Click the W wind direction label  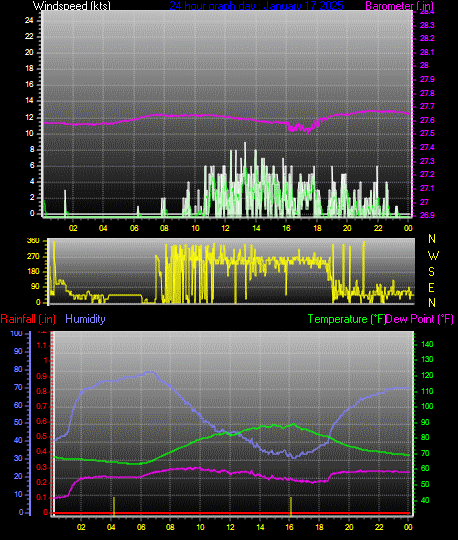pos(433,256)
